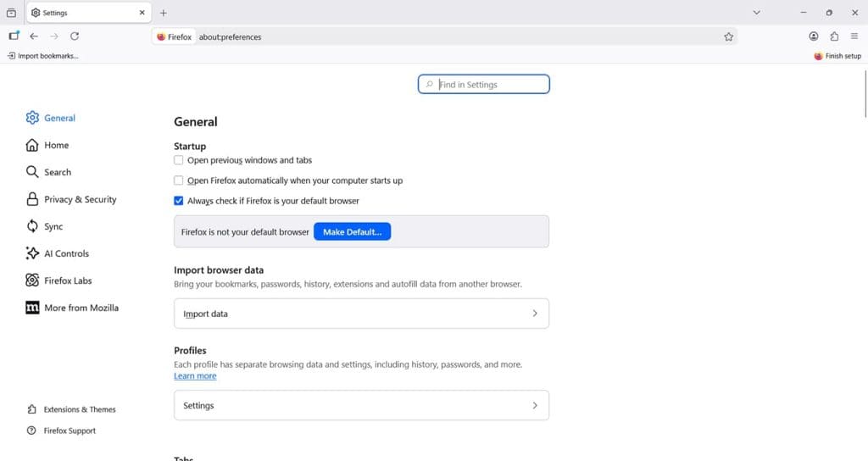Click the Extensions & Themes puzzle icon
Screen dimensions: 868x461
[31, 409]
